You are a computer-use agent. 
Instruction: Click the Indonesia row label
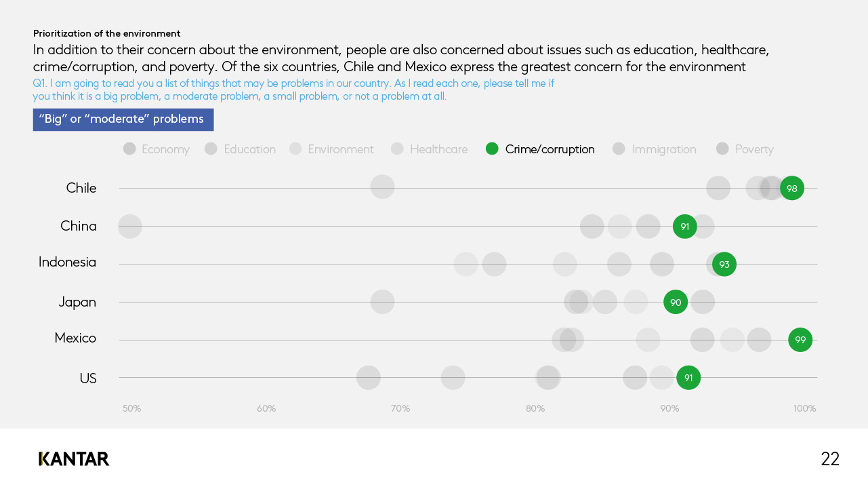(x=67, y=262)
